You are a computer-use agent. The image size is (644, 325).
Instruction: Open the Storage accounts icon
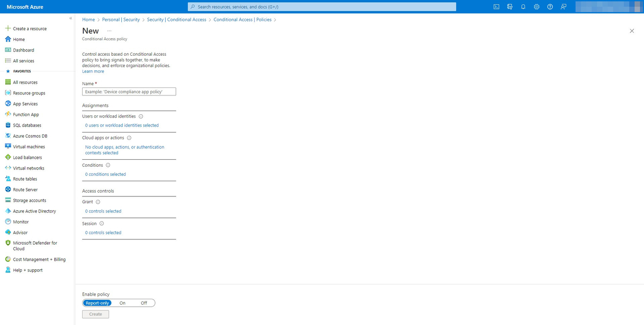(x=8, y=200)
